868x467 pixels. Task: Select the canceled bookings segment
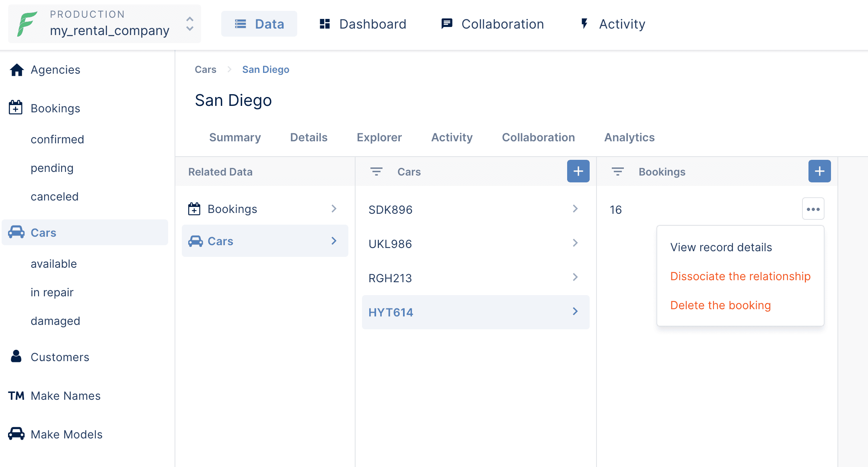coord(55,196)
